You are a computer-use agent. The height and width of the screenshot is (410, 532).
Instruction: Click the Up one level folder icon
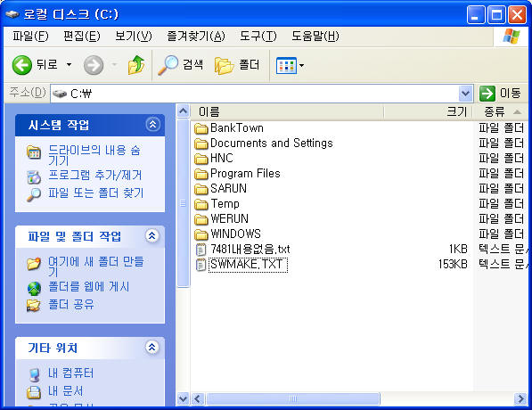coord(136,65)
